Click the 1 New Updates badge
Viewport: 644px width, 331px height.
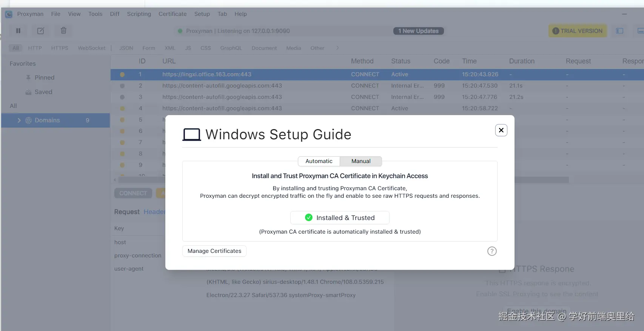pyautogui.click(x=418, y=31)
